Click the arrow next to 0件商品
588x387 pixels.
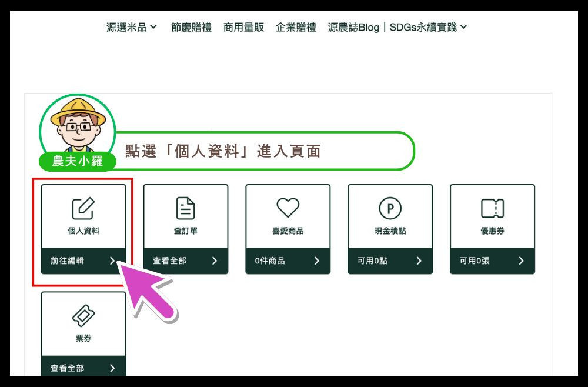(317, 261)
